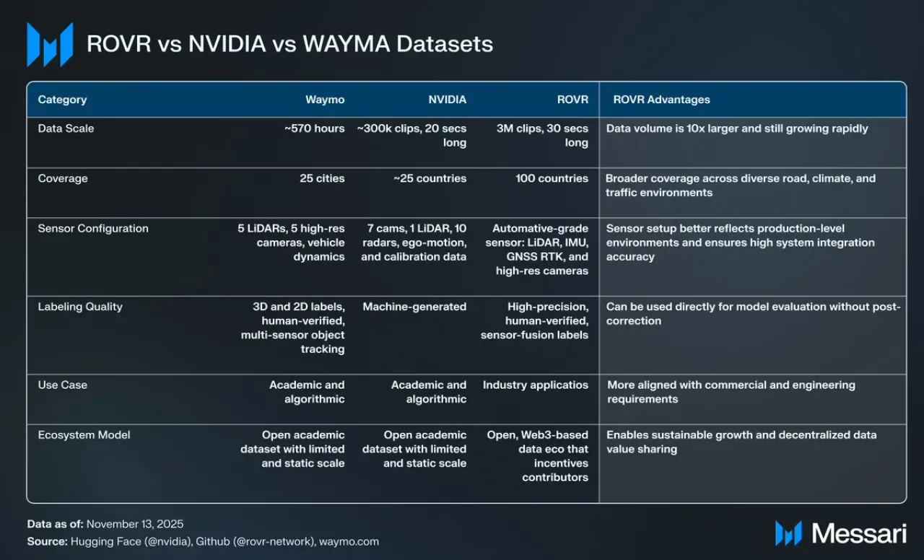Click the '~570 hours' Waymo cell
This screenshot has height=560, width=924.
(315, 128)
